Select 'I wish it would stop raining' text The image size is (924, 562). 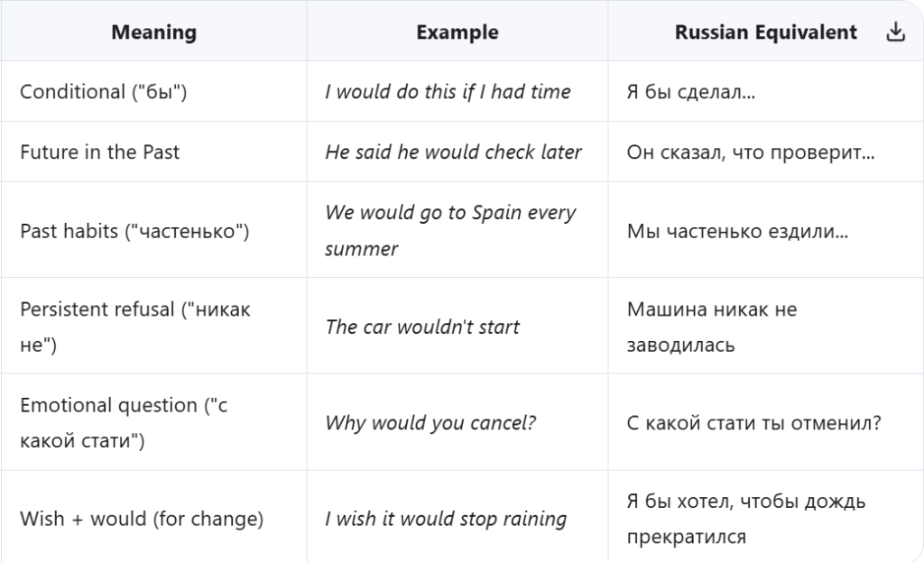tap(446, 520)
